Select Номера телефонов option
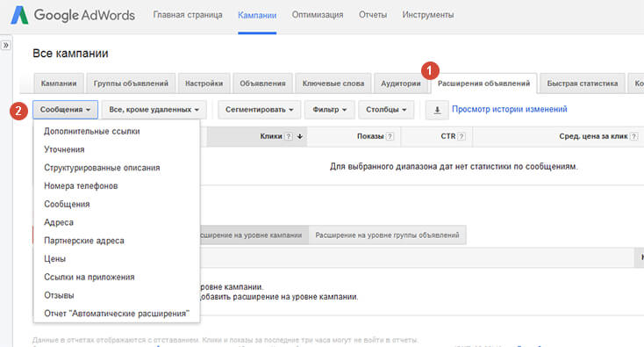The height and width of the screenshot is (347, 644). pos(117,186)
